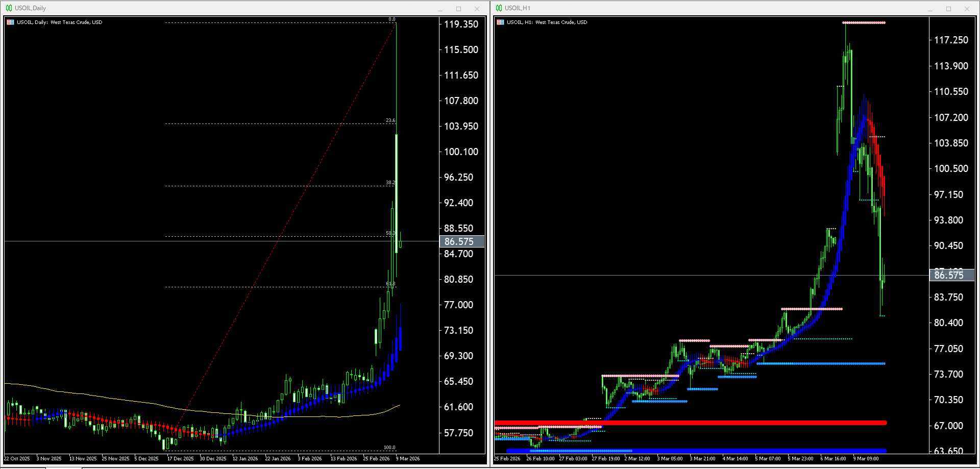
Task: Click the '9 Mar 2026' date on the Daily time axis
Action: pos(408,459)
